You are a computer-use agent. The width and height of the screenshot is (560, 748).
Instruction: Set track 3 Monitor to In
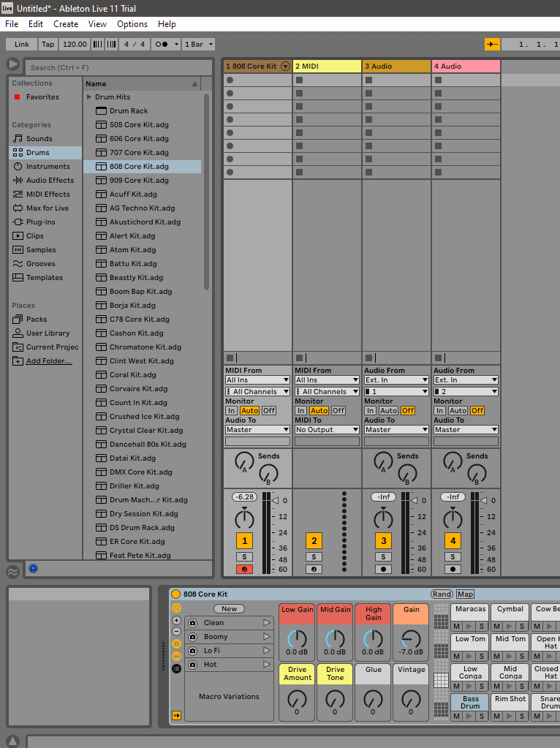pos(370,411)
